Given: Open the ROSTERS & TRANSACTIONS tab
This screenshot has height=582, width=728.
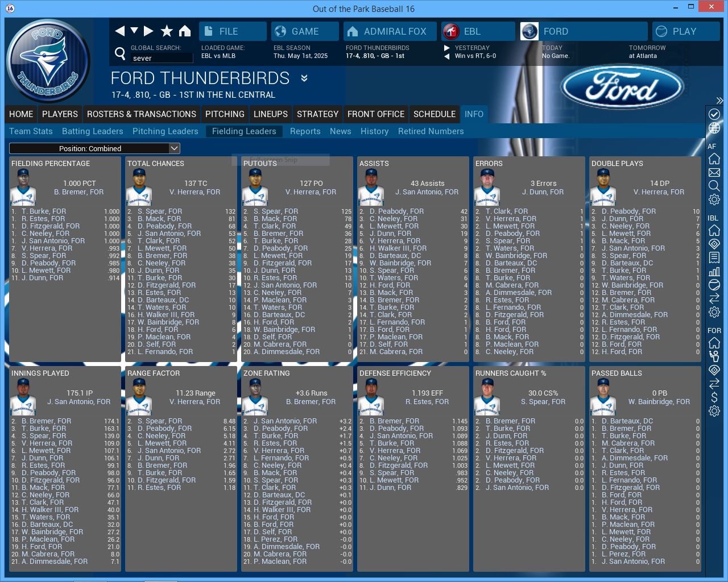Looking at the screenshot, I should pos(142,114).
